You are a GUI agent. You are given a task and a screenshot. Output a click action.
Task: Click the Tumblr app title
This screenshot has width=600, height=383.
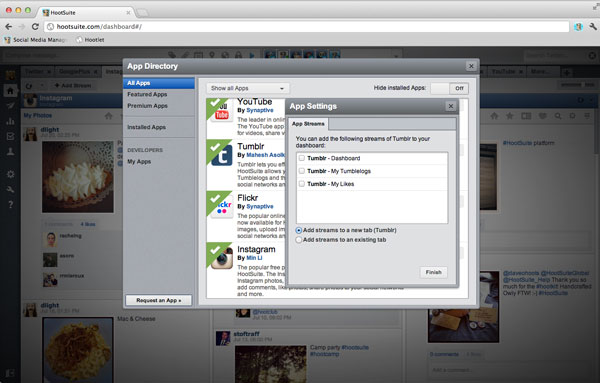pyautogui.click(x=251, y=146)
